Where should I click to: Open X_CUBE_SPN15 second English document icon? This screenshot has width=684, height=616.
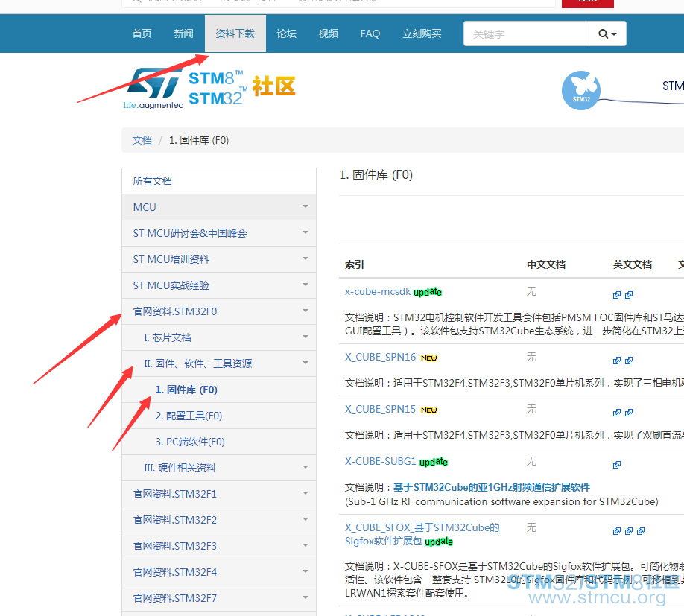(x=629, y=413)
